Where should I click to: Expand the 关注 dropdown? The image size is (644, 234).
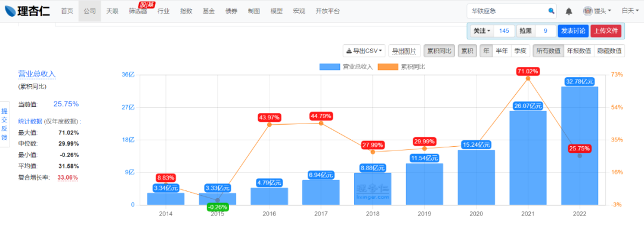pyautogui.click(x=482, y=31)
